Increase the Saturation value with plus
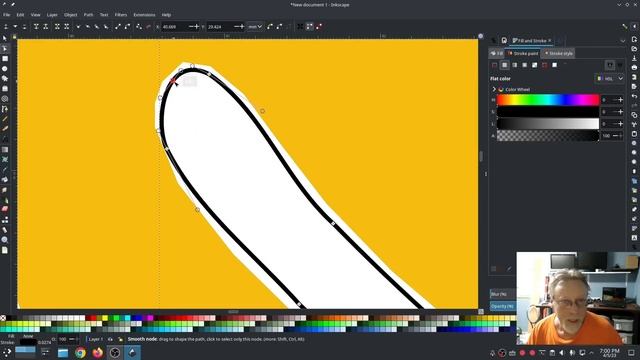 point(620,112)
